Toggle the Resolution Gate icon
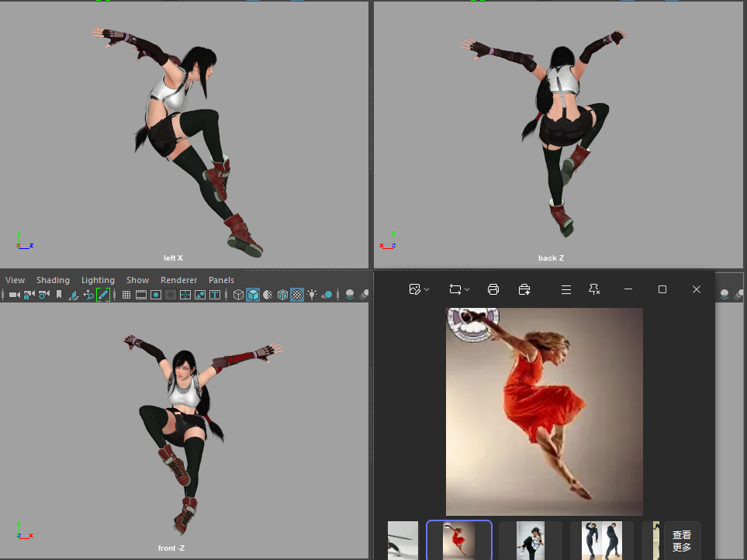Viewport: 747px width, 560px height. [x=156, y=295]
